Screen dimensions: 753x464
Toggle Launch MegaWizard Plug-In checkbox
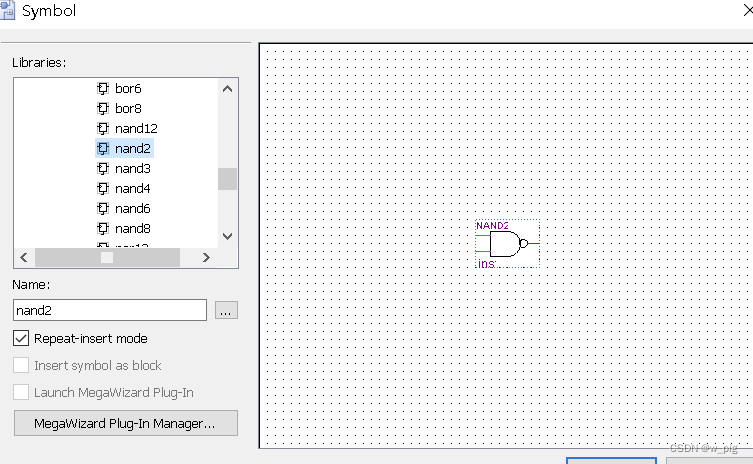[x=21, y=392]
